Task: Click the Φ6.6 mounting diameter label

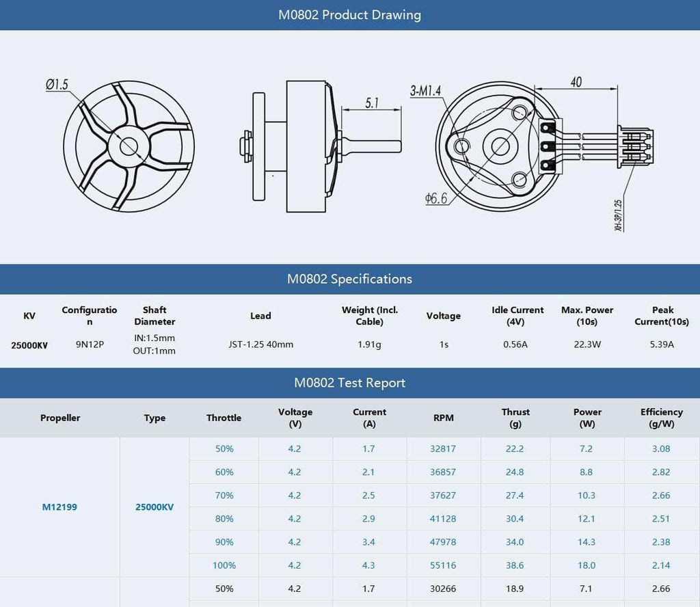Action: (436, 198)
